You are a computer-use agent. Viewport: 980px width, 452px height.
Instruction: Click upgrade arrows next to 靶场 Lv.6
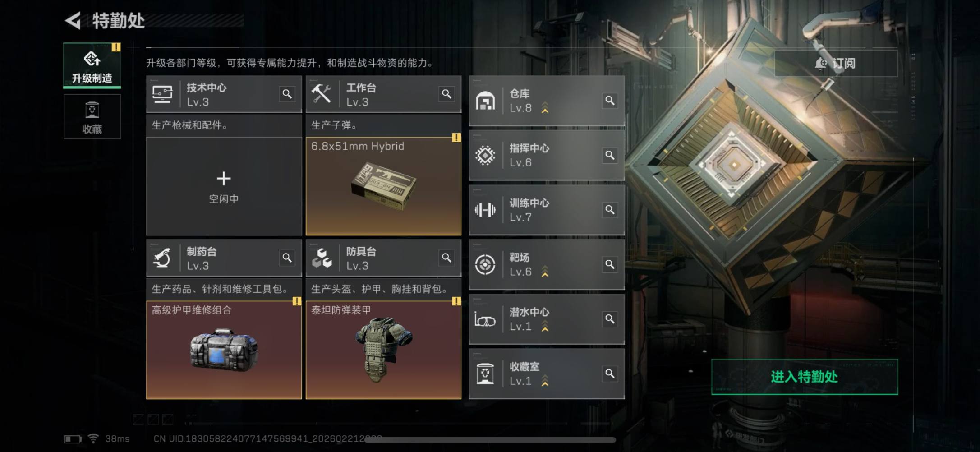pos(545,272)
